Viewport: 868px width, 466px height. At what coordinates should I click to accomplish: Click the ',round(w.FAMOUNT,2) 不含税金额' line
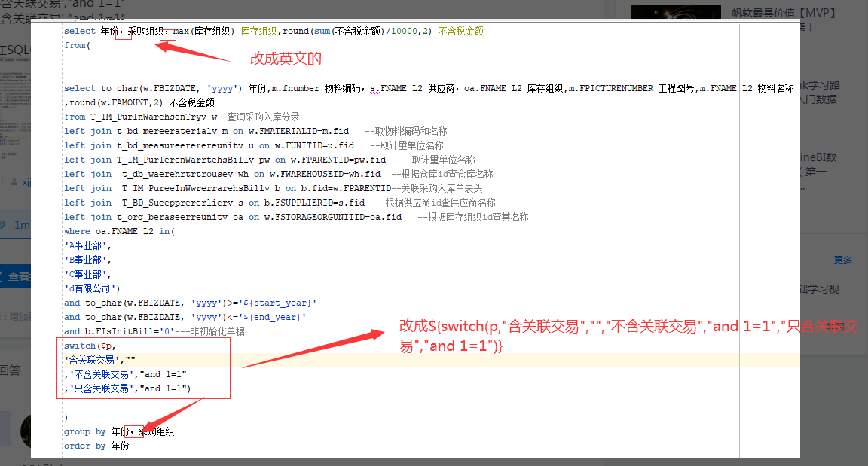(139, 102)
